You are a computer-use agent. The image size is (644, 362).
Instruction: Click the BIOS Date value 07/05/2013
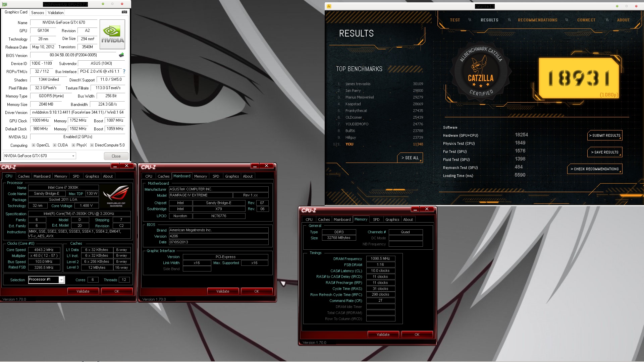point(218,242)
